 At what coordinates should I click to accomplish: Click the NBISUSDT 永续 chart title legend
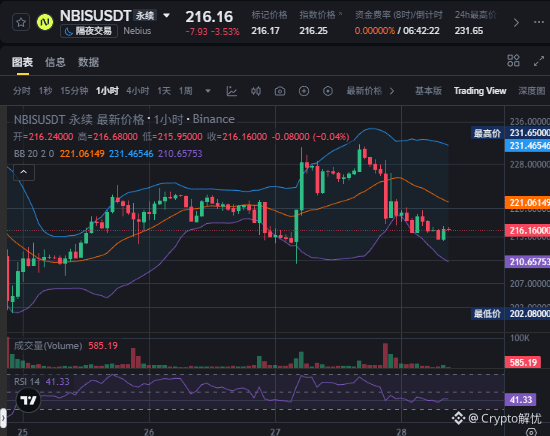pyautogui.click(x=124, y=119)
